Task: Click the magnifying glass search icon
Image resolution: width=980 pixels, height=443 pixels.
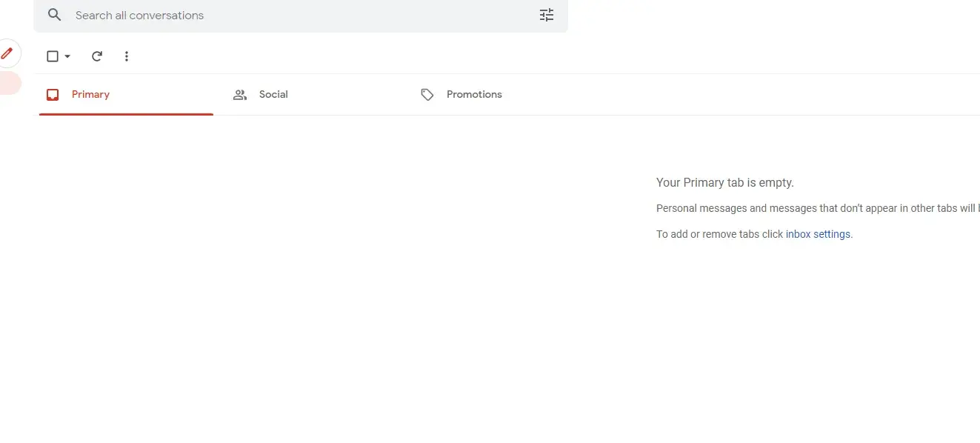Action: [x=54, y=15]
